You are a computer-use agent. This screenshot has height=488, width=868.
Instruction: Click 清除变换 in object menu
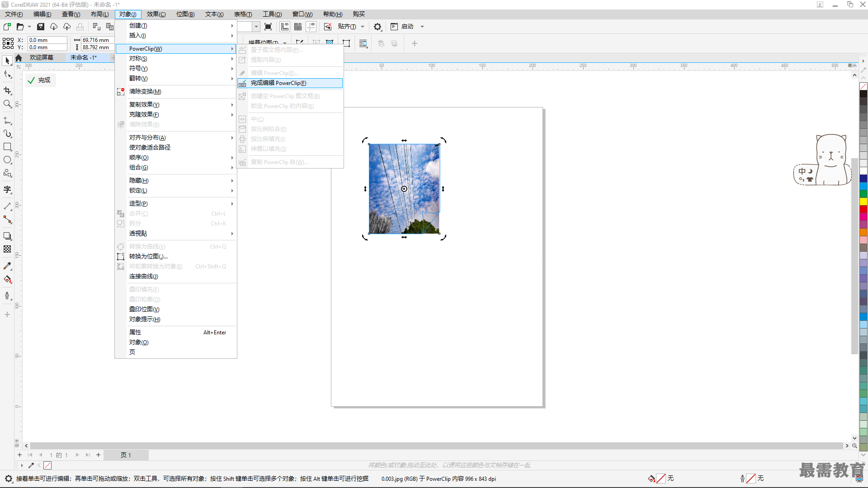click(176, 92)
